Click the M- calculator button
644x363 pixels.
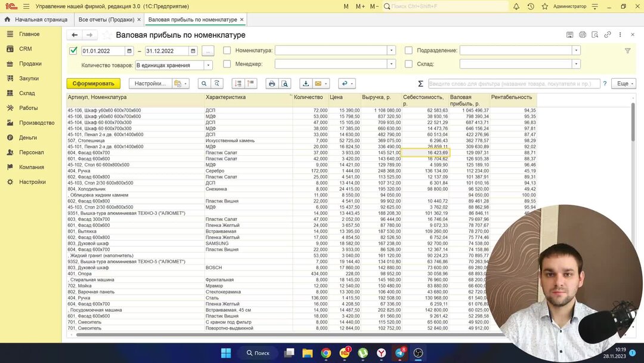point(374,7)
